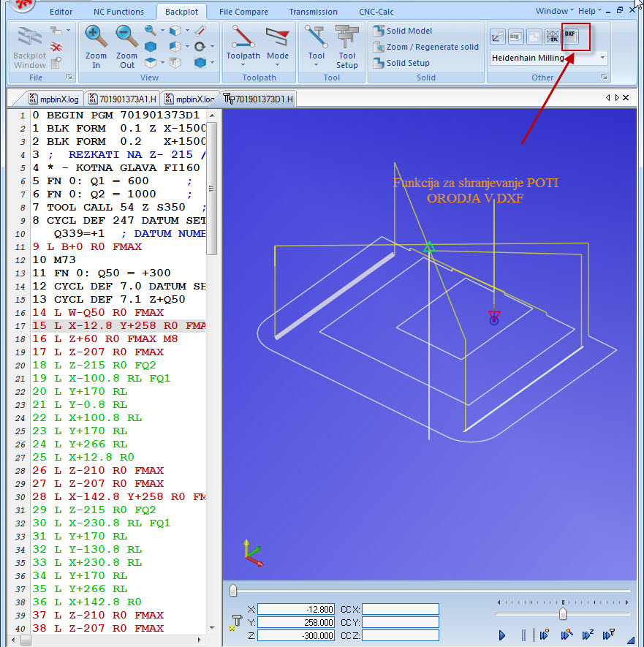The height and width of the screenshot is (647, 644).
Task: Open Solid Model
Action: click(x=402, y=31)
